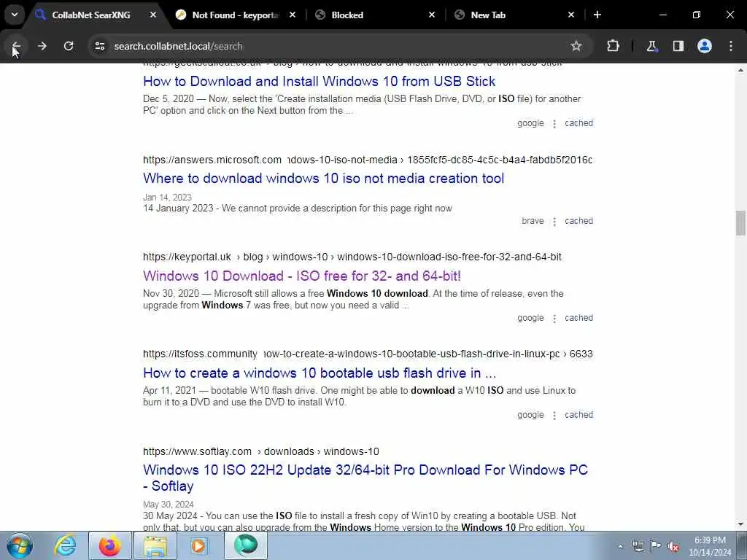This screenshot has width=747, height=560.
Task: Click the page scrollbar thumb
Action: [x=740, y=223]
